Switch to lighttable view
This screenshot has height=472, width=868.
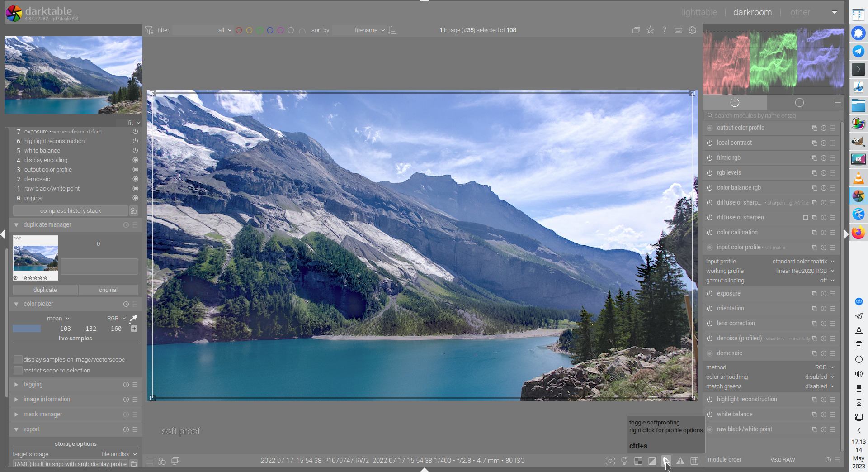699,12
